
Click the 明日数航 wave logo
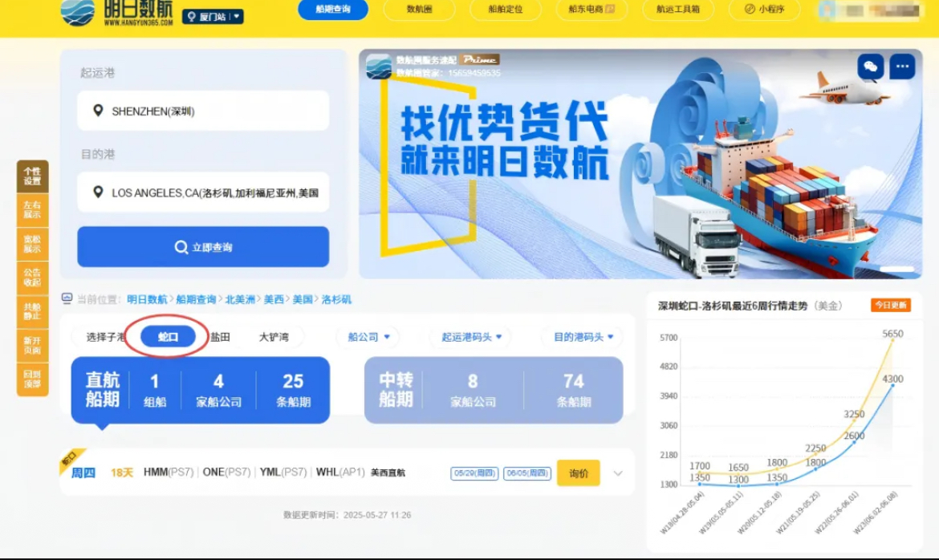click(x=77, y=12)
